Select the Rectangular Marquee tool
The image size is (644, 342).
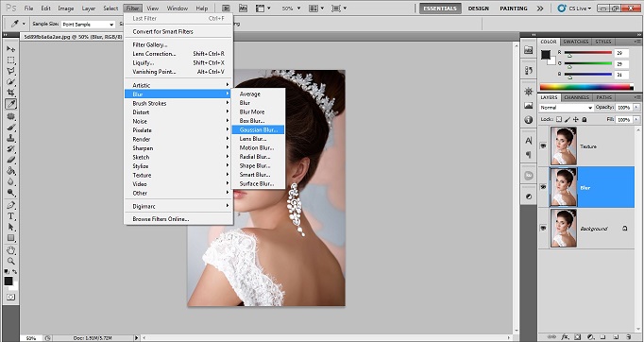[10, 60]
